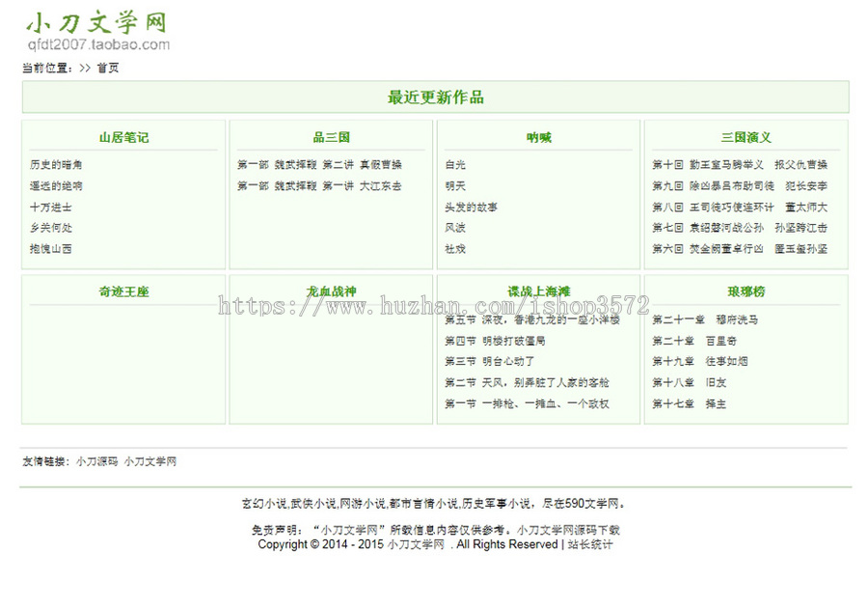The width and height of the screenshot is (868, 607).
Task: Open 第八回 王司徒巧使连环计 chapter
Action: pyautogui.click(x=740, y=207)
